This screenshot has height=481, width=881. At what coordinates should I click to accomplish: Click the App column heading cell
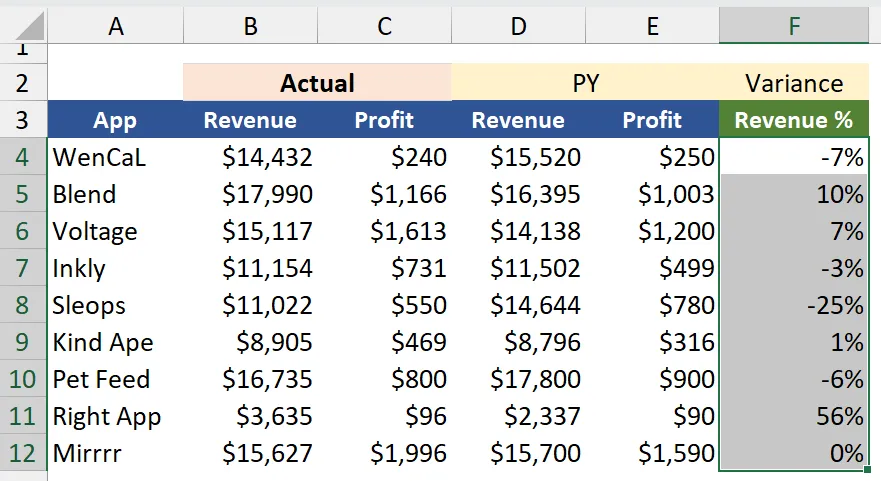[x=116, y=120]
